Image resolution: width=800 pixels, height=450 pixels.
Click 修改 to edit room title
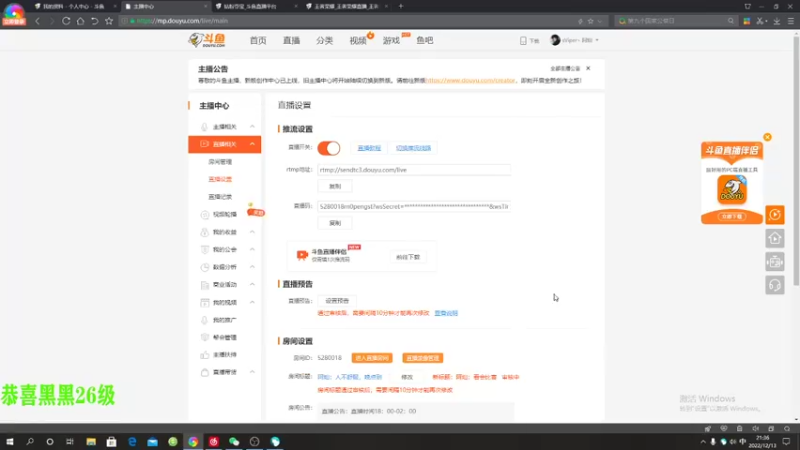pyautogui.click(x=407, y=377)
